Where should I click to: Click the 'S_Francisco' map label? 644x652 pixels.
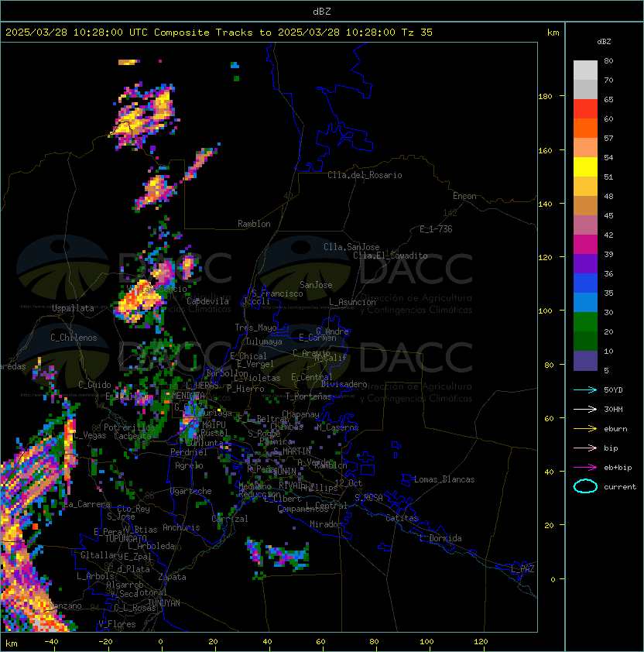(277, 293)
